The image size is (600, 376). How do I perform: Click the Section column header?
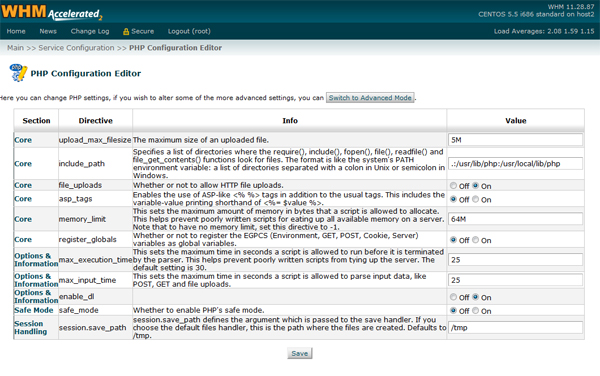(x=36, y=120)
